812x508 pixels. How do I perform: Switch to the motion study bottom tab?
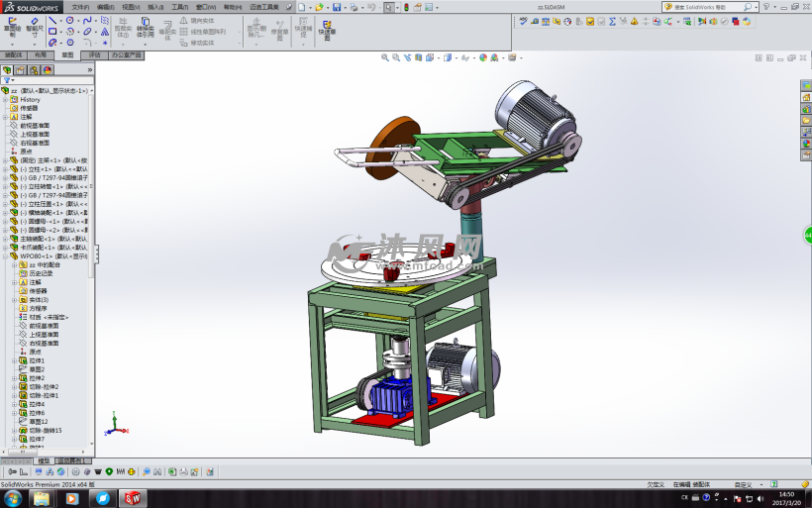[72, 460]
